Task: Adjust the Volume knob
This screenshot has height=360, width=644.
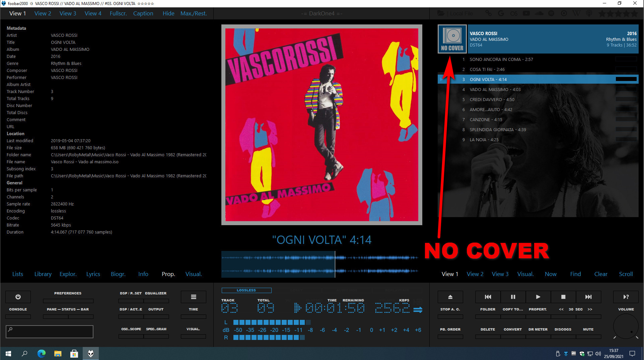Action: 626,327
